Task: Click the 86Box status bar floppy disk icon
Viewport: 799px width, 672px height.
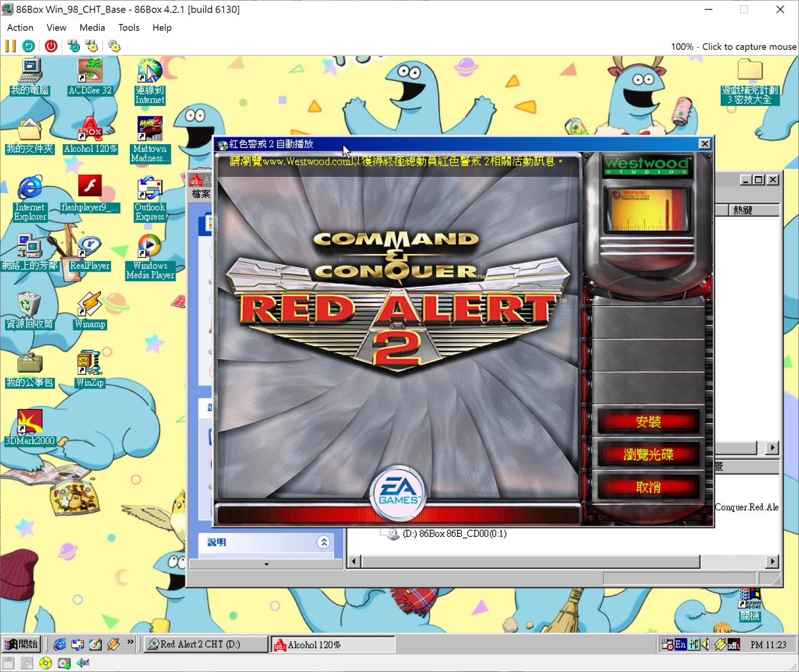Action: tap(8, 663)
